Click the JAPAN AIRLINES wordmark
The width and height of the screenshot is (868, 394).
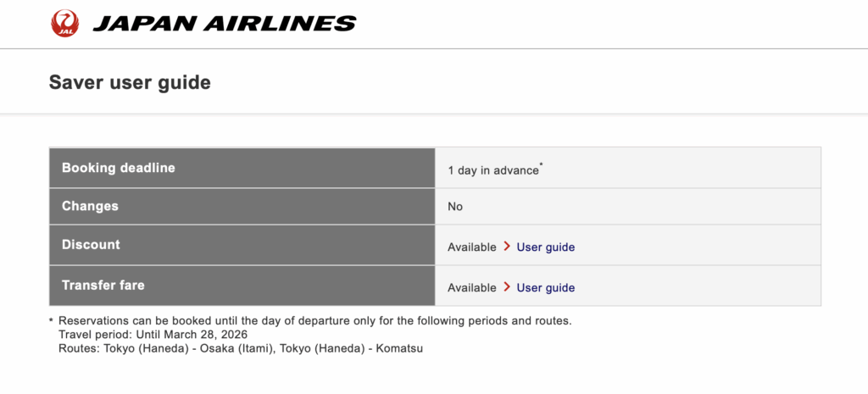pos(224,24)
